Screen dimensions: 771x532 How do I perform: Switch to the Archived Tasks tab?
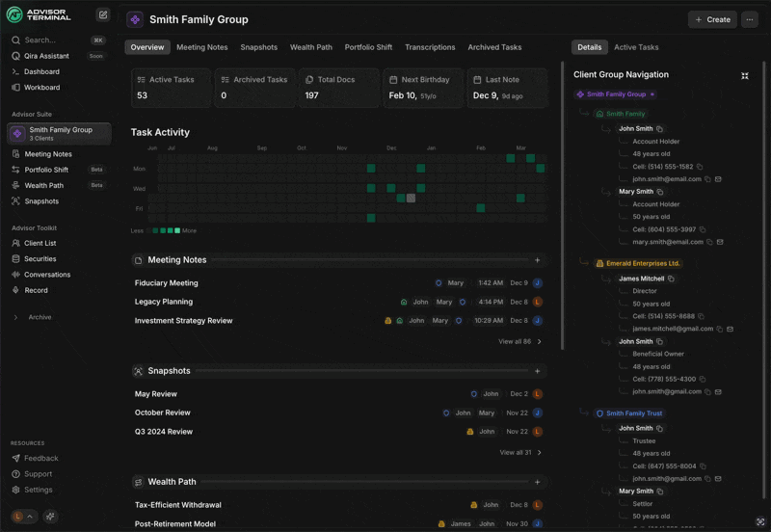(x=494, y=47)
